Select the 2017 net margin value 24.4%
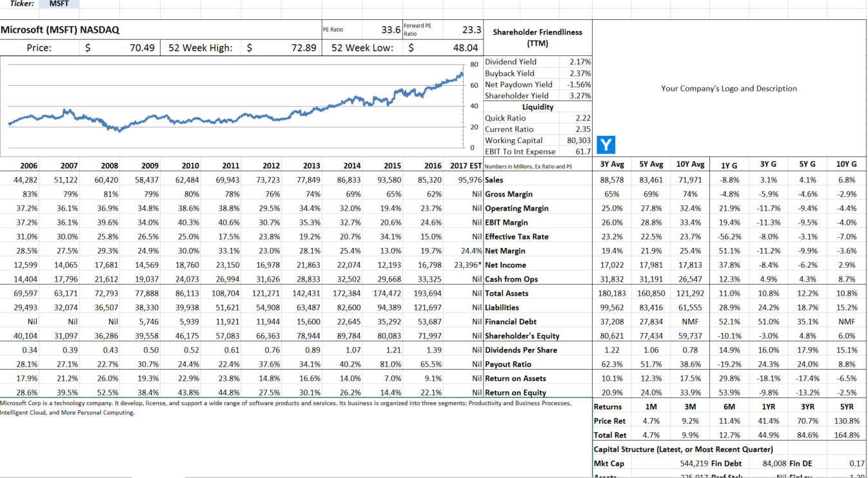 pos(472,251)
